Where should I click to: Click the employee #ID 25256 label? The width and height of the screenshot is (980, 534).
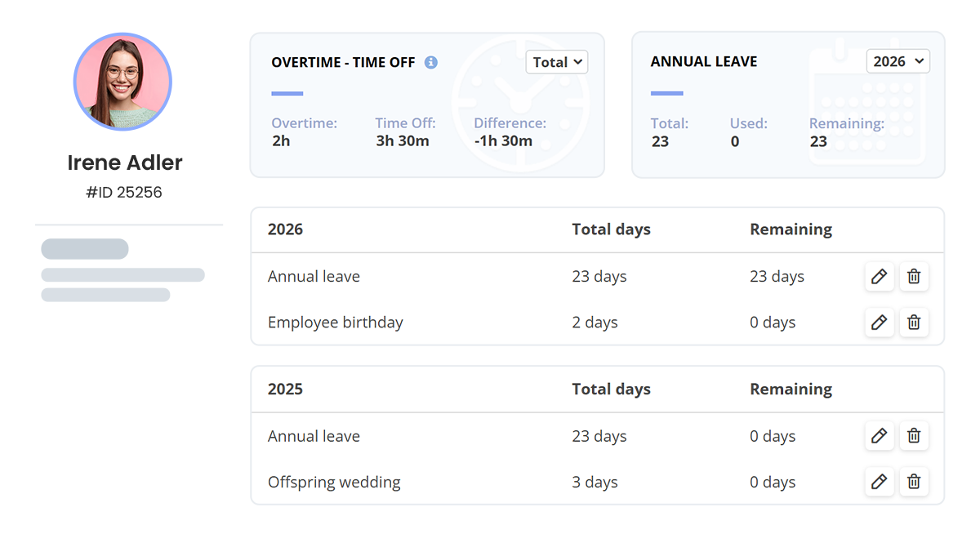[x=124, y=193]
